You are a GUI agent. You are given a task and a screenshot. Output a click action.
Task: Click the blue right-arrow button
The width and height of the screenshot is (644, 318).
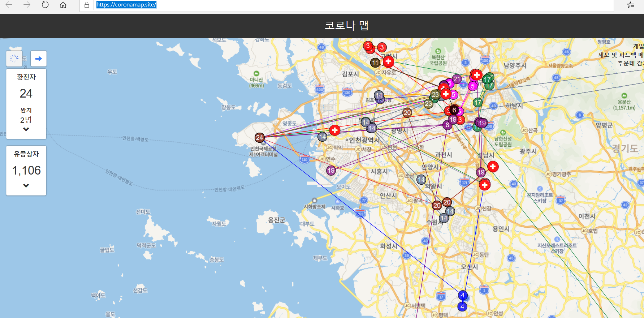pos(39,58)
